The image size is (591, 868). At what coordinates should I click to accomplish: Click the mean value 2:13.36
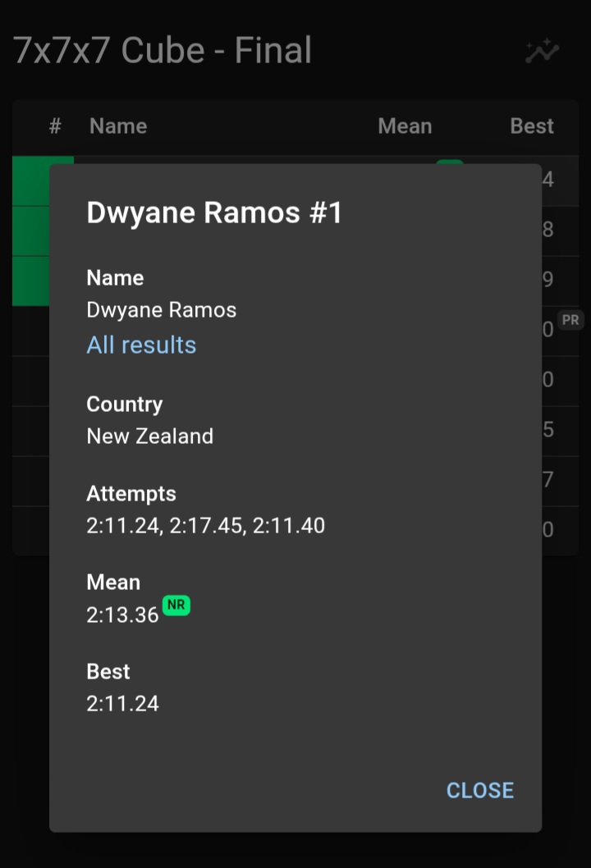coord(122,615)
